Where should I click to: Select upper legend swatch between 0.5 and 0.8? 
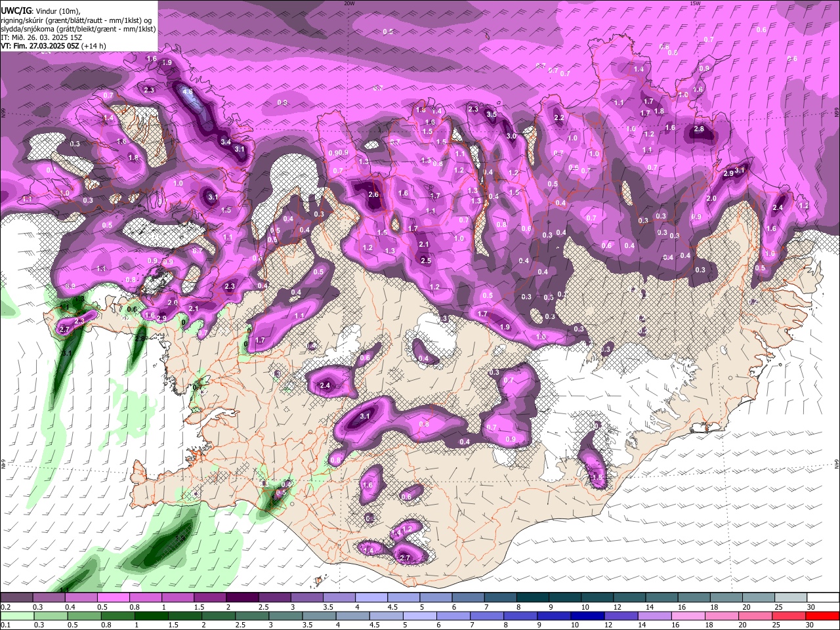[x=114, y=598]
